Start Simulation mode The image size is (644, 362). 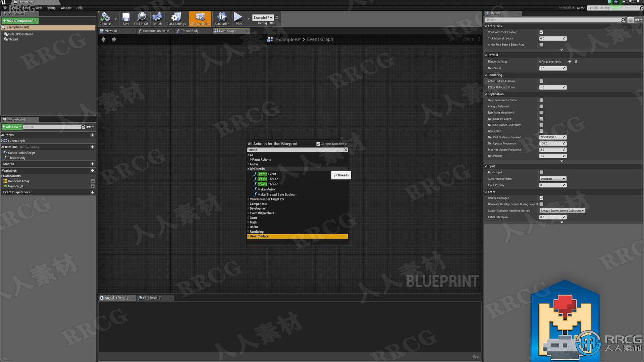tap(222, 19)
